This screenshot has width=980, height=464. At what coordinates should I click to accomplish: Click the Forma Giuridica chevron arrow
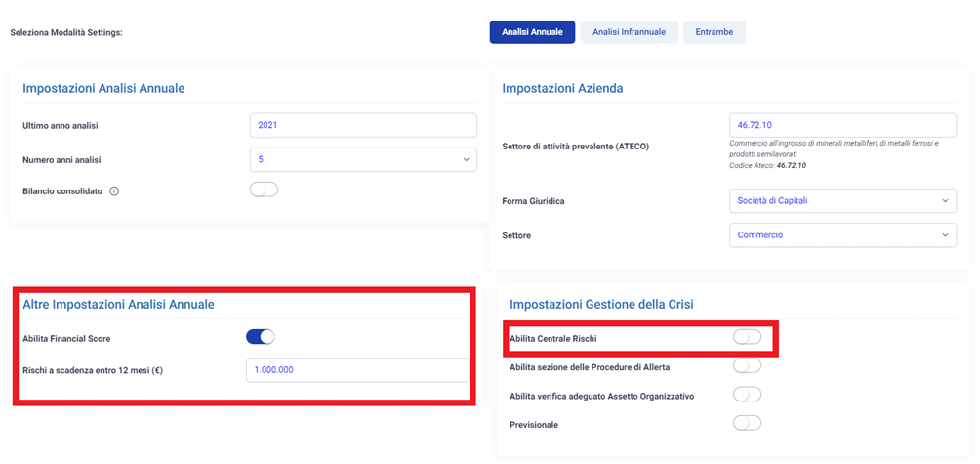[945, 200]
